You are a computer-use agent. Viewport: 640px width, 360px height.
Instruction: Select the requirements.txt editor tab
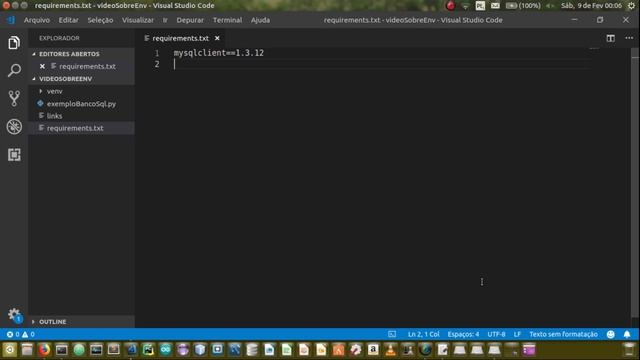tap(180, 38)
